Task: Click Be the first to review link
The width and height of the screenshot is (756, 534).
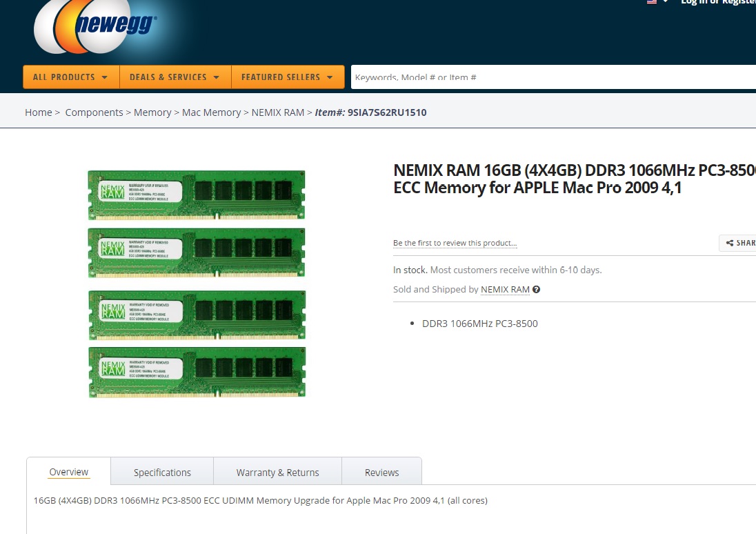Action: pos(455,243)
